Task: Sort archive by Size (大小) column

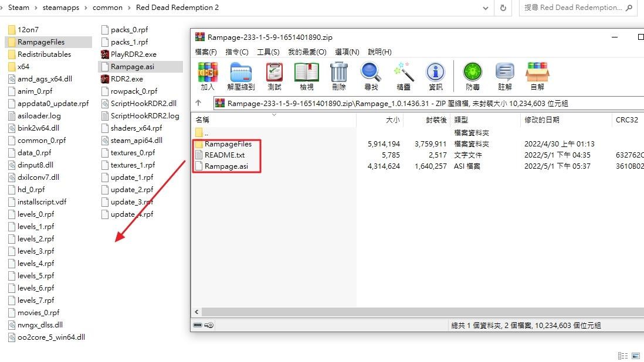Action: coord(380,119)
